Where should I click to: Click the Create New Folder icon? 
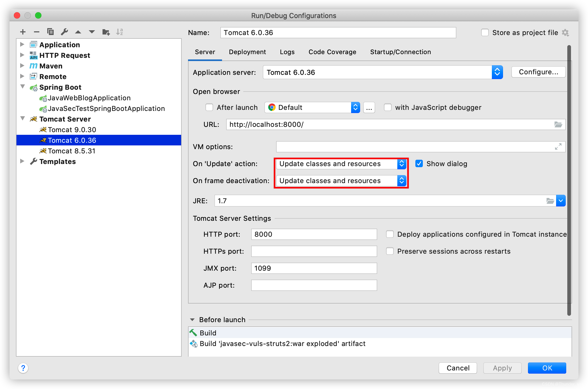(106, 32)
